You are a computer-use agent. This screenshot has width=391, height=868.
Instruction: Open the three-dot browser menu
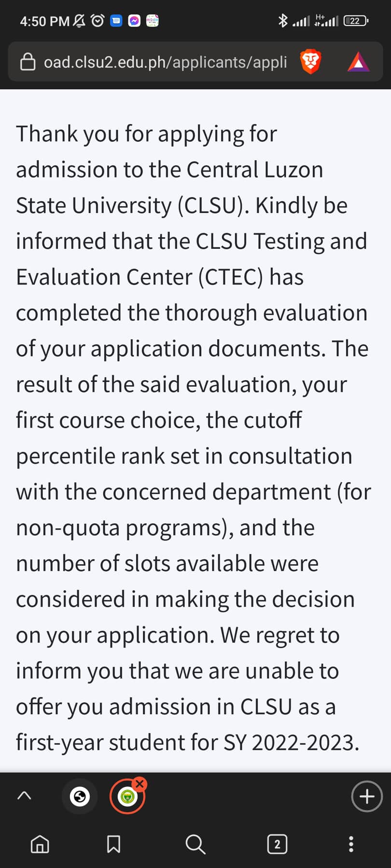tap(351, 844)
